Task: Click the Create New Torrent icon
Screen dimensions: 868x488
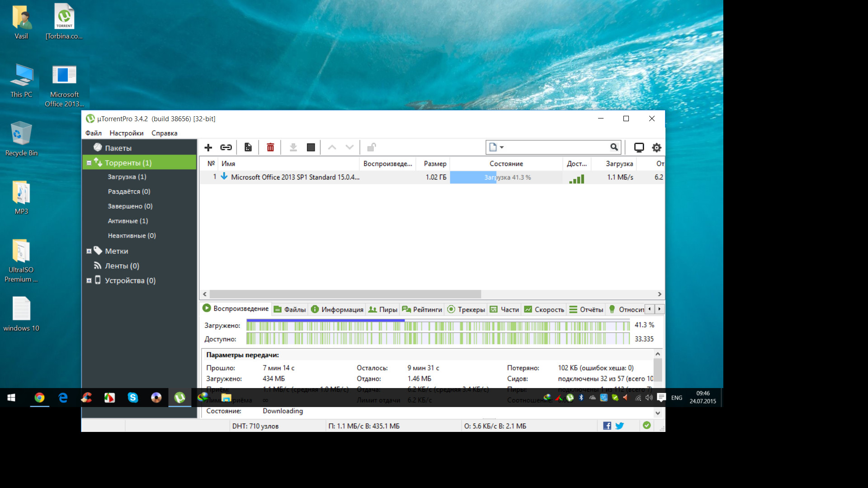Action: pos(248,147)
